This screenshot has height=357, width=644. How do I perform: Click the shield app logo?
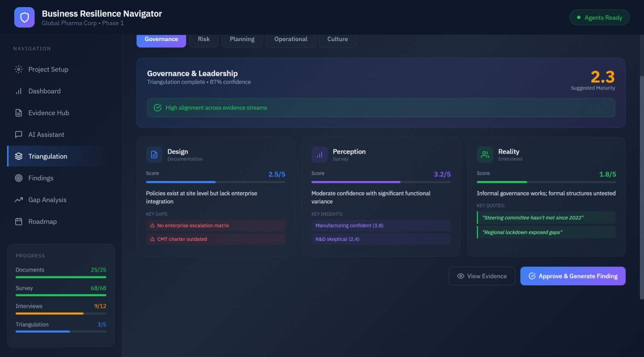point(24,17)
